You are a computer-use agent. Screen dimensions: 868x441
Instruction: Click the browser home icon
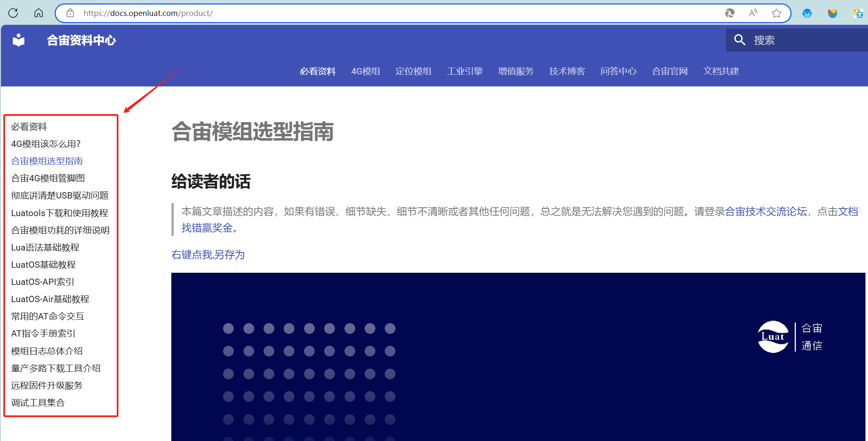click(x=39, y=13)
